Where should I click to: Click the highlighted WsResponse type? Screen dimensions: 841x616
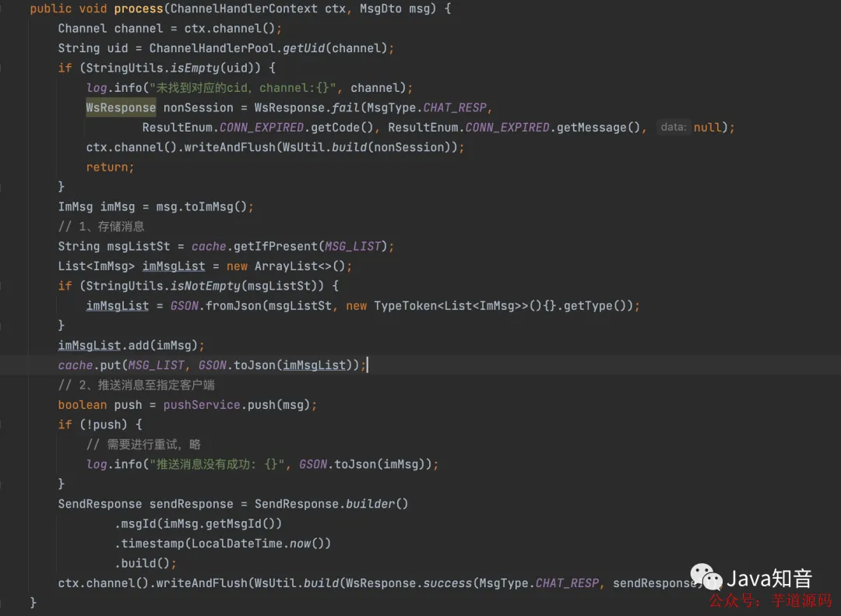[121, 107]
